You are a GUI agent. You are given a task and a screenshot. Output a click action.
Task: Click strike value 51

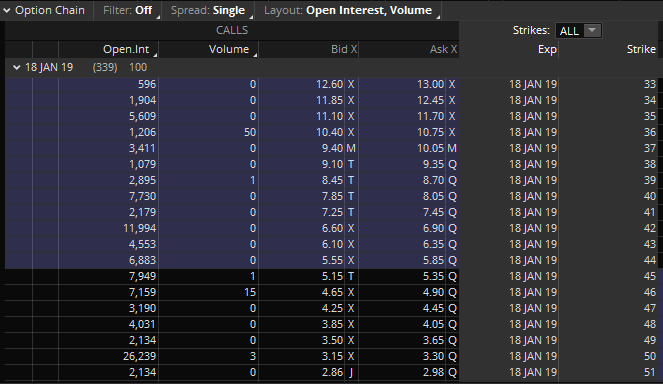649,373
